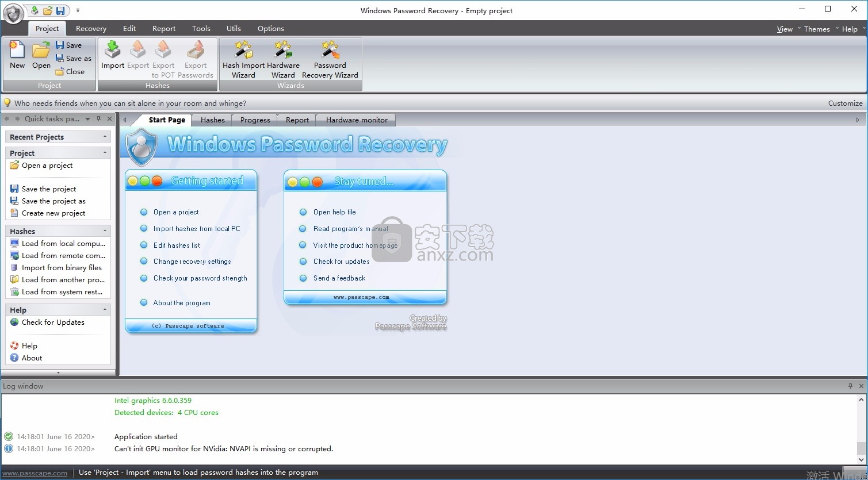The image size is (868, 480).
Task: Select Export to POT icon
Action: 163,59
